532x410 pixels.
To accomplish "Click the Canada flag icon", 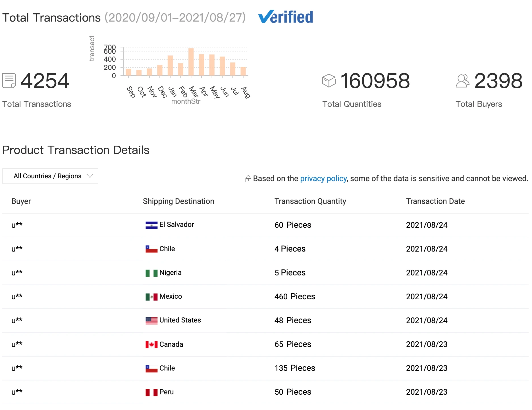I will (151, 345).
